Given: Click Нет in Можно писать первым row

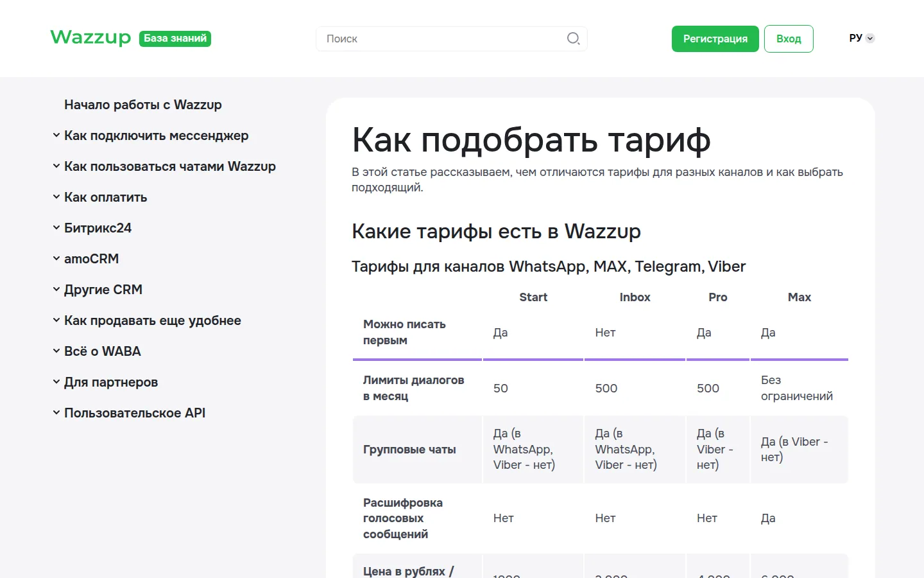Looking at the screenshot, I should [605, 333].
